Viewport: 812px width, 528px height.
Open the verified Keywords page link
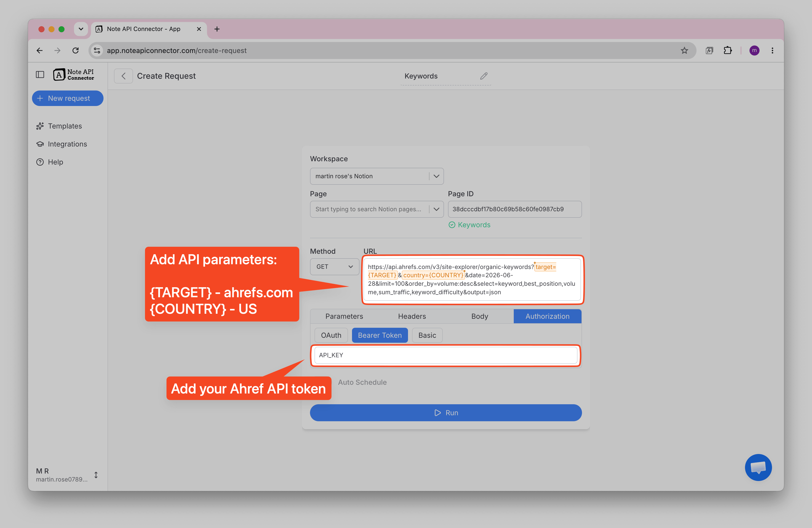(469, 225)
